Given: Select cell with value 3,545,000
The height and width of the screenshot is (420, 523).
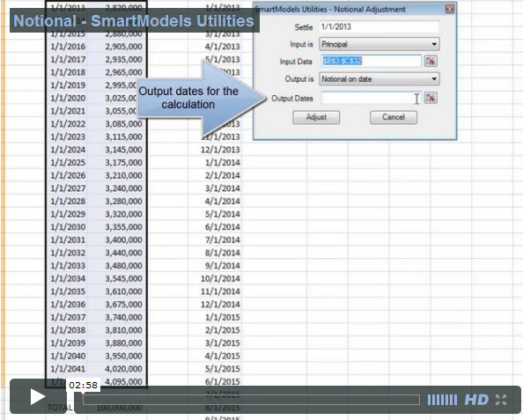Looking at the screenshot, I should (x=118, y=278).
